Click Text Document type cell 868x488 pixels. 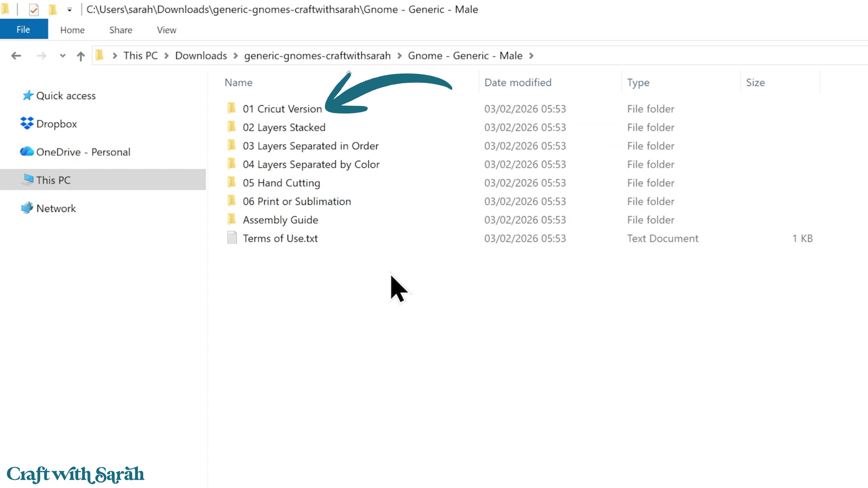(x=663, y=239)
